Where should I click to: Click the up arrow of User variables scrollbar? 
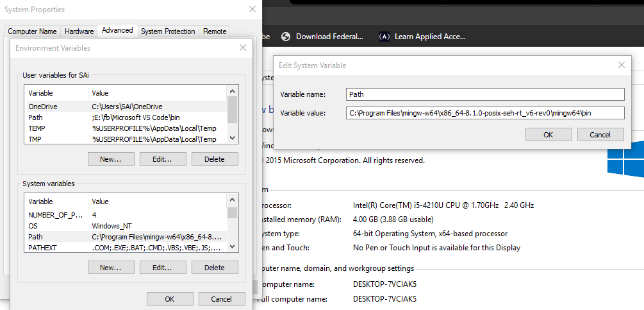click(x=232, y=91)
